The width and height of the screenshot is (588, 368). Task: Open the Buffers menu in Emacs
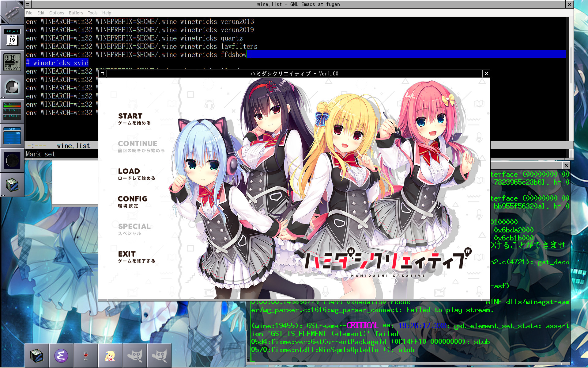(76, 13)
